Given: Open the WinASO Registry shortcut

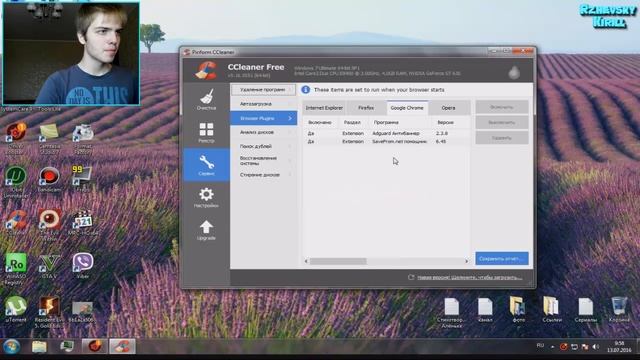Looking at the screenshot, I should [16, 268].
